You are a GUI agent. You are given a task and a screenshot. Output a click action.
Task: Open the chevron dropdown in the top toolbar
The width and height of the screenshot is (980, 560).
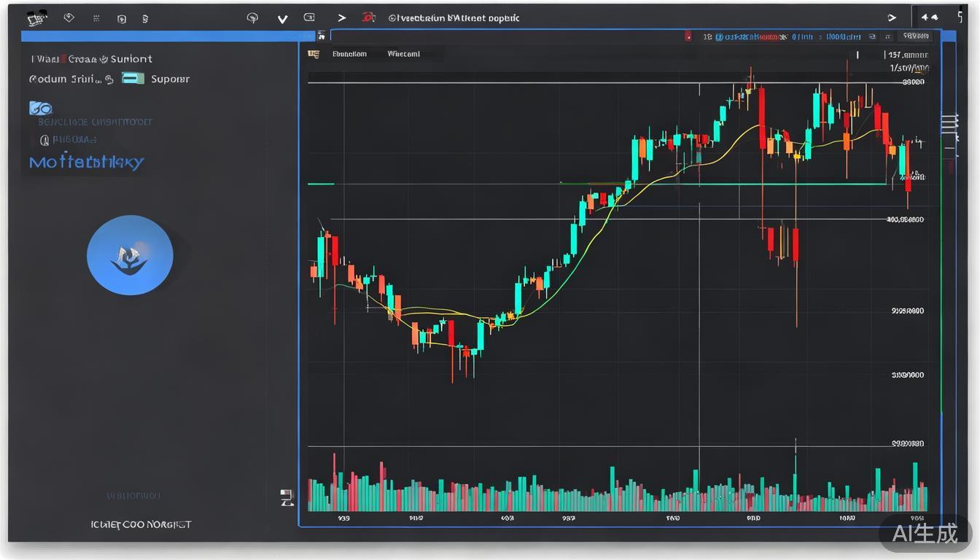[282, 18]
